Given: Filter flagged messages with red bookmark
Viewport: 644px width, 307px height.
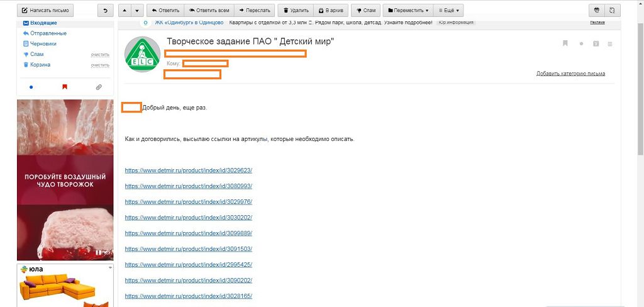Looking at the screenshot, I should (x=65, y=87).
